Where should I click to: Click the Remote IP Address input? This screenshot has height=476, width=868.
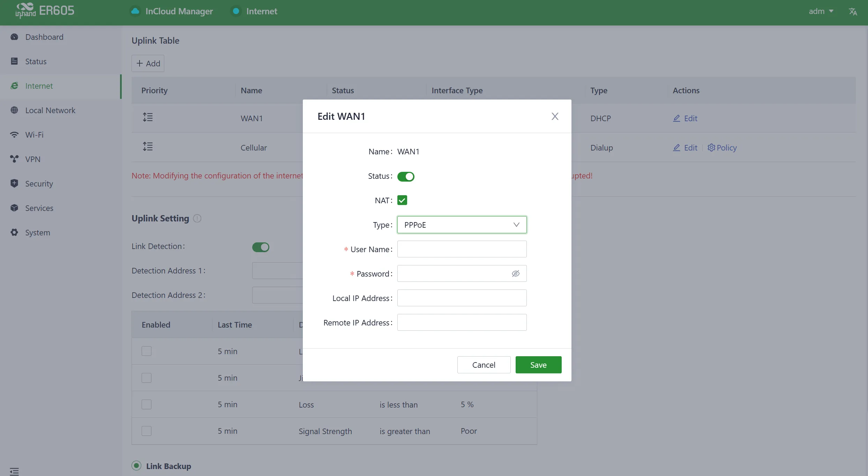coord(462,323)
